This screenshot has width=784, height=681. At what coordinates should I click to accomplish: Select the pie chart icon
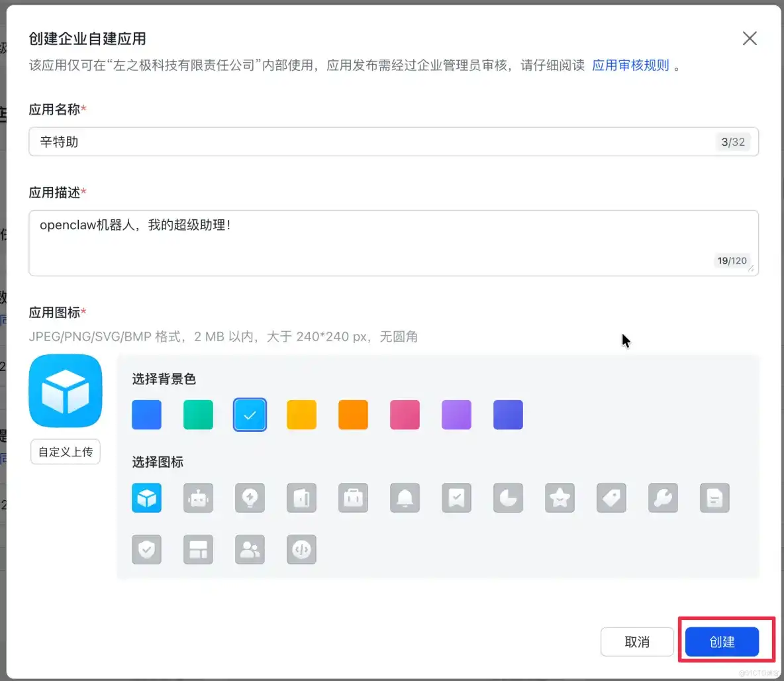(508, 498)
